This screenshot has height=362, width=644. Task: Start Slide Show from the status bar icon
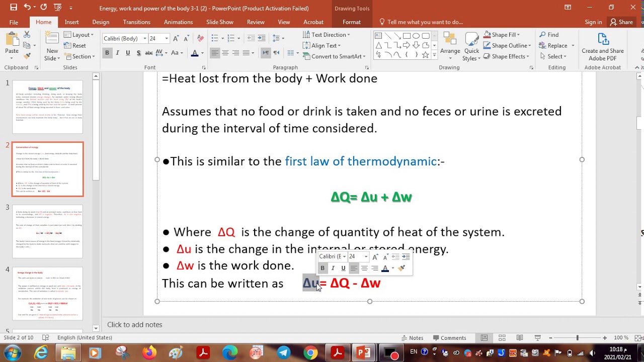click(537, 338)
